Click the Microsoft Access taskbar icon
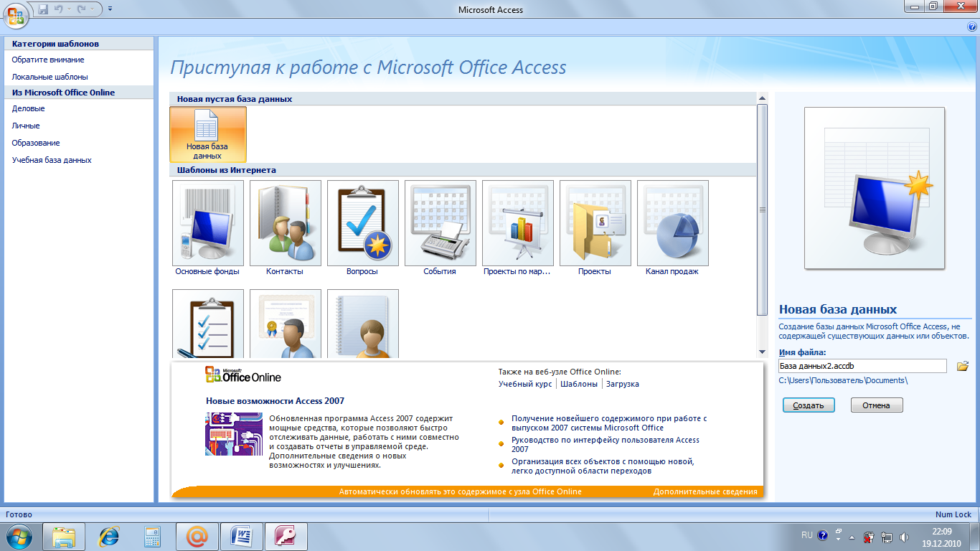This screenshot has width=980, height=551. click(x=286, y=537)
